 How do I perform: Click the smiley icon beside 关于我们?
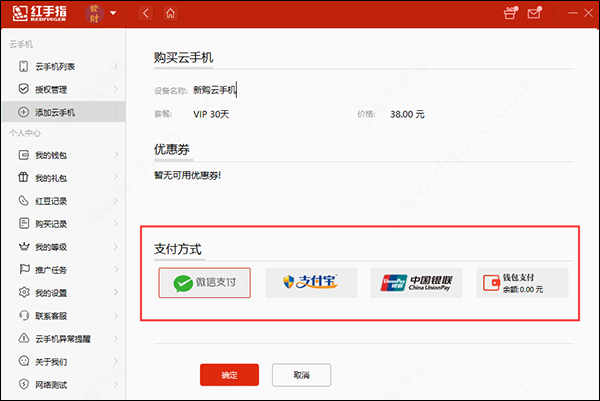pyautogui.click(x=24, y=361)
